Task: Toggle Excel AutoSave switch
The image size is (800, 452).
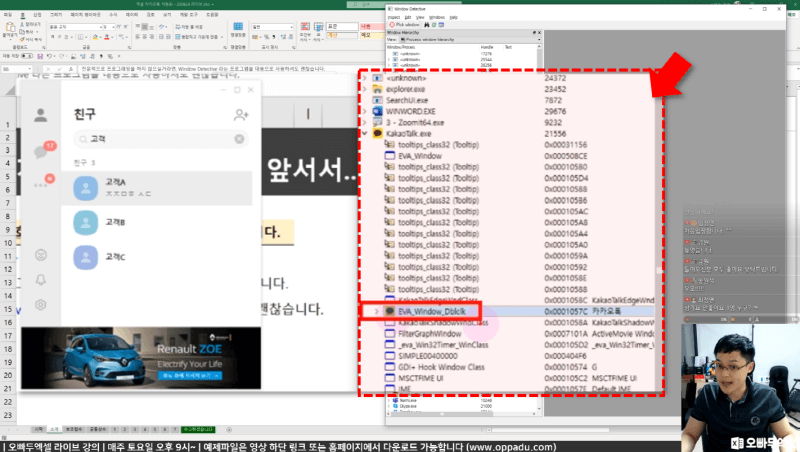Action: [27, 56]
